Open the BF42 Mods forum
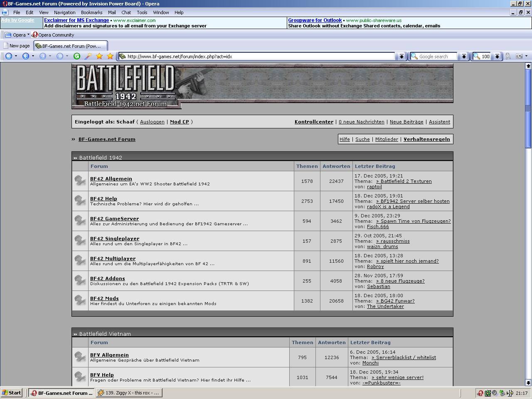The image size is (532, 399). 104,298
